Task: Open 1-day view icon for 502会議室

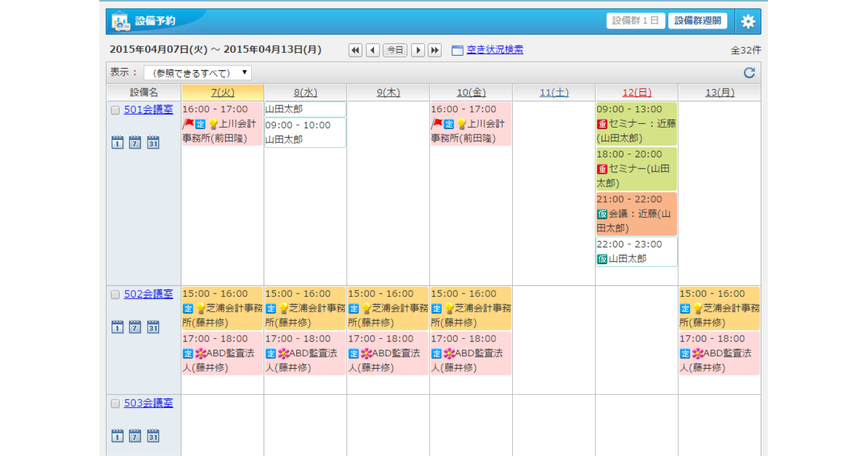Action: [118, 327]
